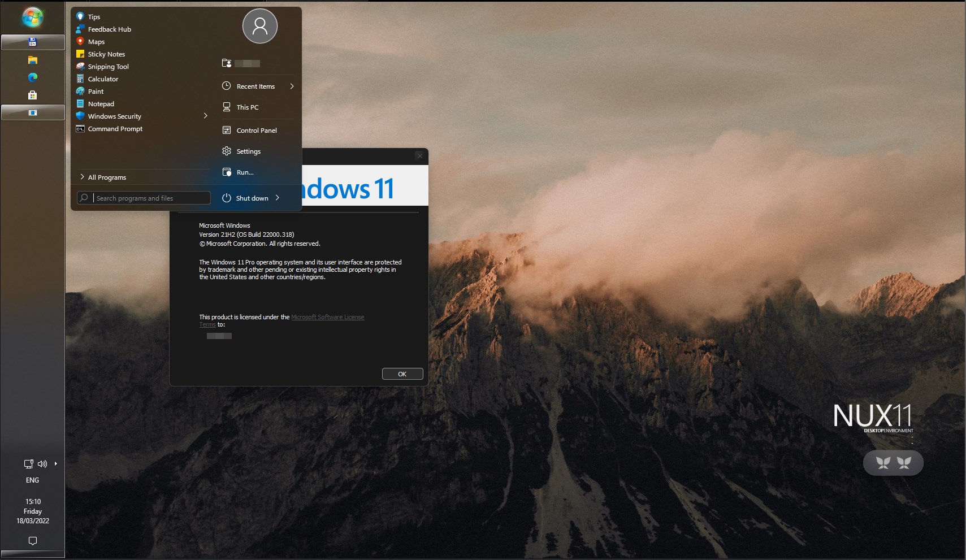
Task: Launch Paint from the Start menu
Action: tap(96, 91)
